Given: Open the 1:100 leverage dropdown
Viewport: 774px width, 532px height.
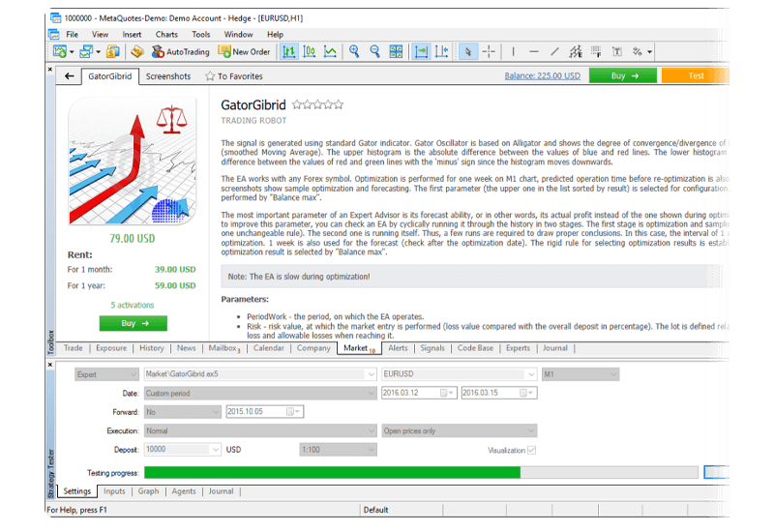Looking at the screenshot, I should (338, 450).
